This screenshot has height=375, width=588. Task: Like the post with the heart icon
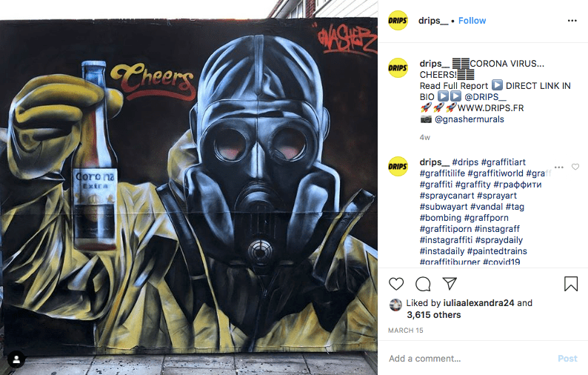[x=396, y=284]
